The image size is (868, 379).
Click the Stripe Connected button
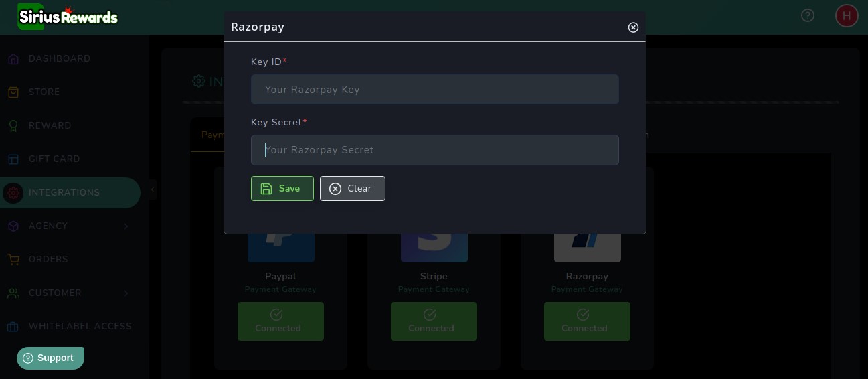(x=434, y=321)
